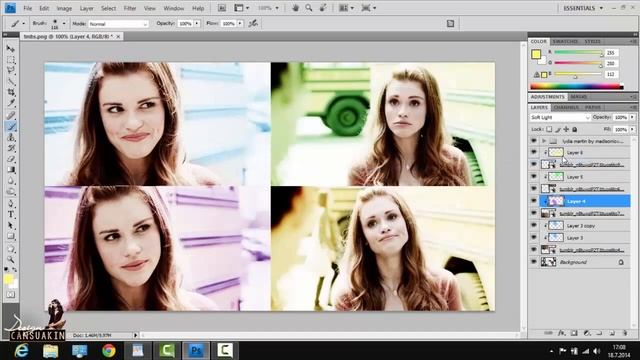Screen dimensions: 640x360
Task: Open the Essentials workspace dropdown
Action: point(583,8)
